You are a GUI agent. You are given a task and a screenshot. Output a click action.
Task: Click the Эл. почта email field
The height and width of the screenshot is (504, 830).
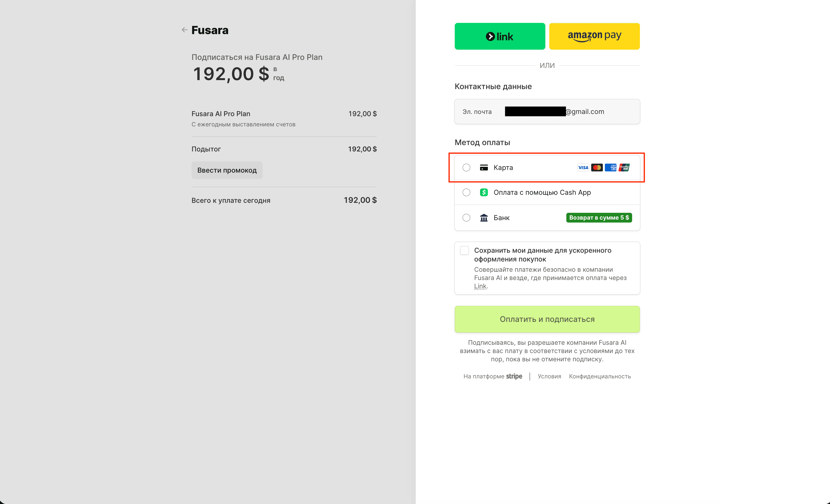pyautogui.click(x=547, y=112)
